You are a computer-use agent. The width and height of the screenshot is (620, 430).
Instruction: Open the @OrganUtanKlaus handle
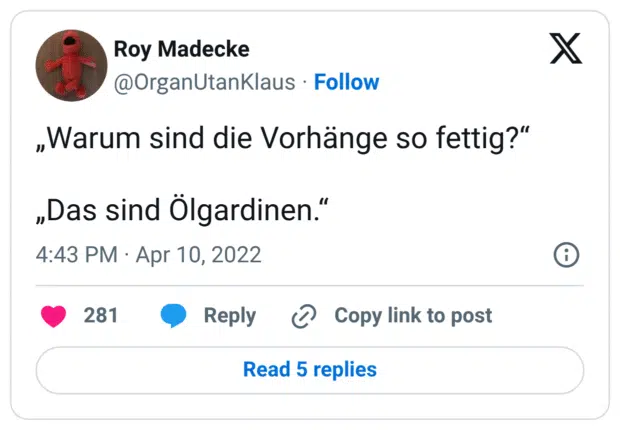pos(205,82)
